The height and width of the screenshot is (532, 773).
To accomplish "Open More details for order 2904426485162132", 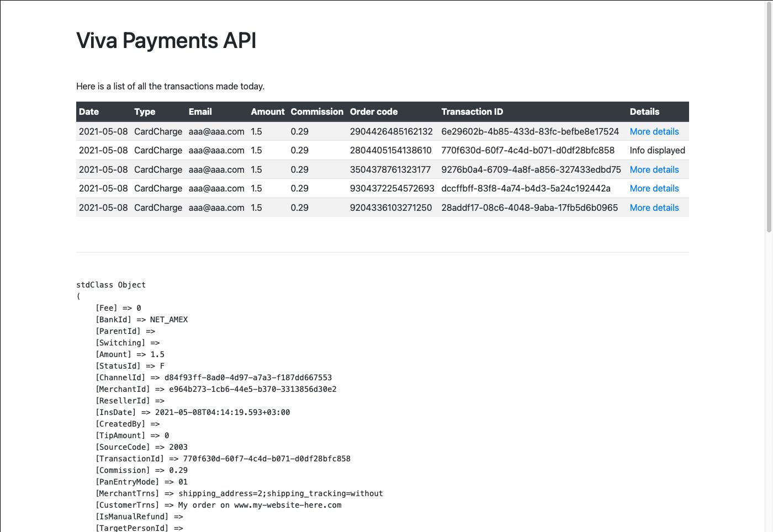I will pos(654,131).
